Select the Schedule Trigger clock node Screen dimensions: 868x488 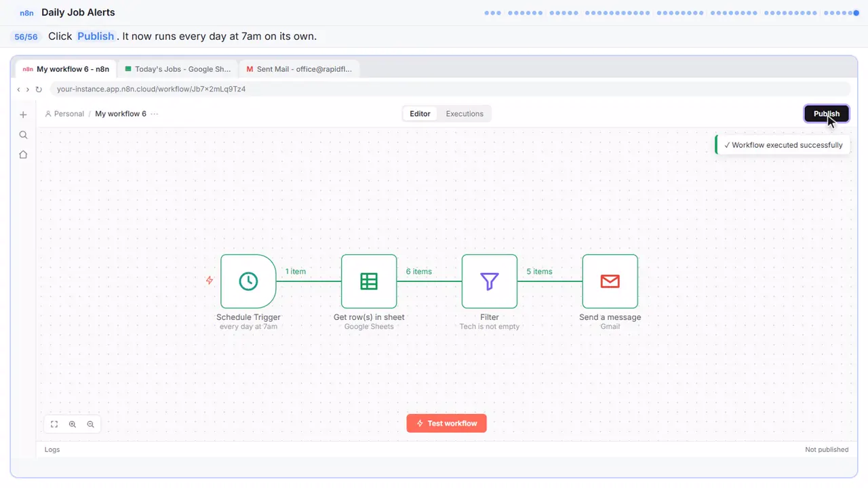coord(248,281)
